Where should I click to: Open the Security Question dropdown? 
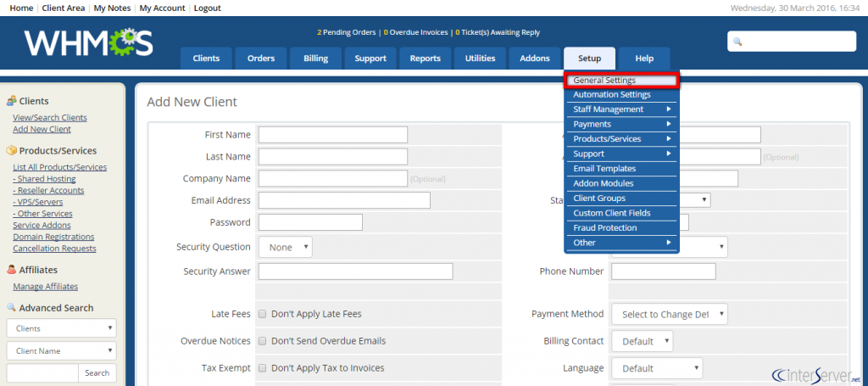[285, 247]
